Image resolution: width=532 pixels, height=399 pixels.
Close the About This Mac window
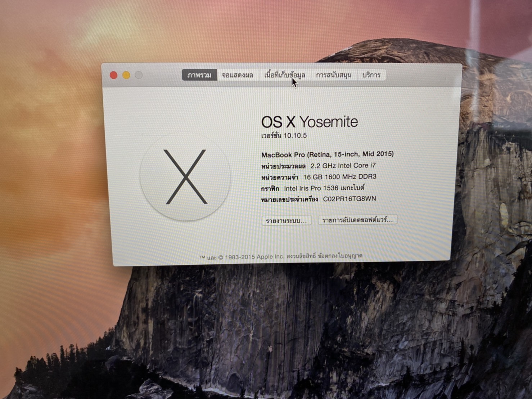pyautogui.click(x=113, y=75)
